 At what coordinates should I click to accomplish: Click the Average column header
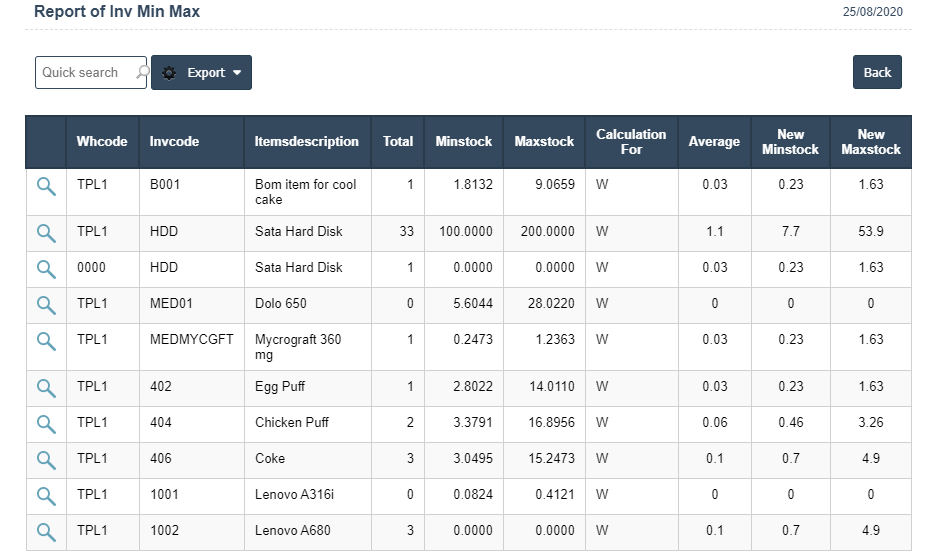tap(714, 142)
